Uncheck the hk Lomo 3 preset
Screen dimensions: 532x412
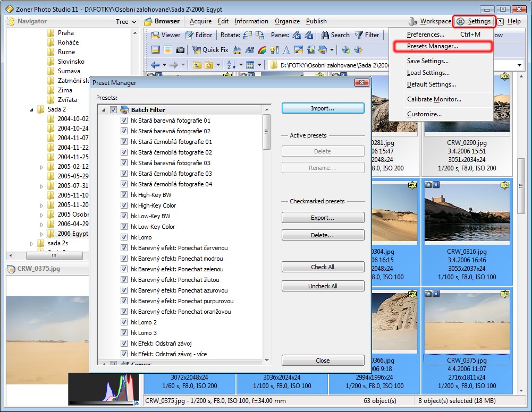click(124, 333)
